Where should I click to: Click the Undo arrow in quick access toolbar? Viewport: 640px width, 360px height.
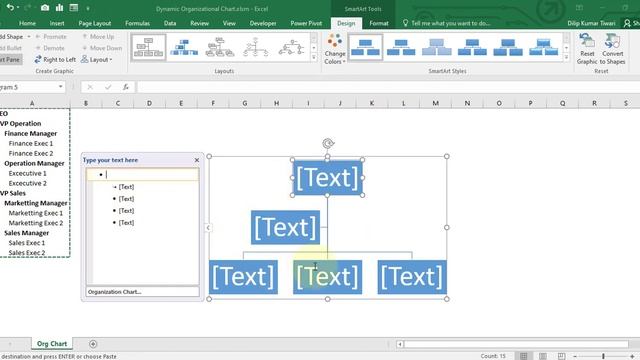click(x=10, y=8)
